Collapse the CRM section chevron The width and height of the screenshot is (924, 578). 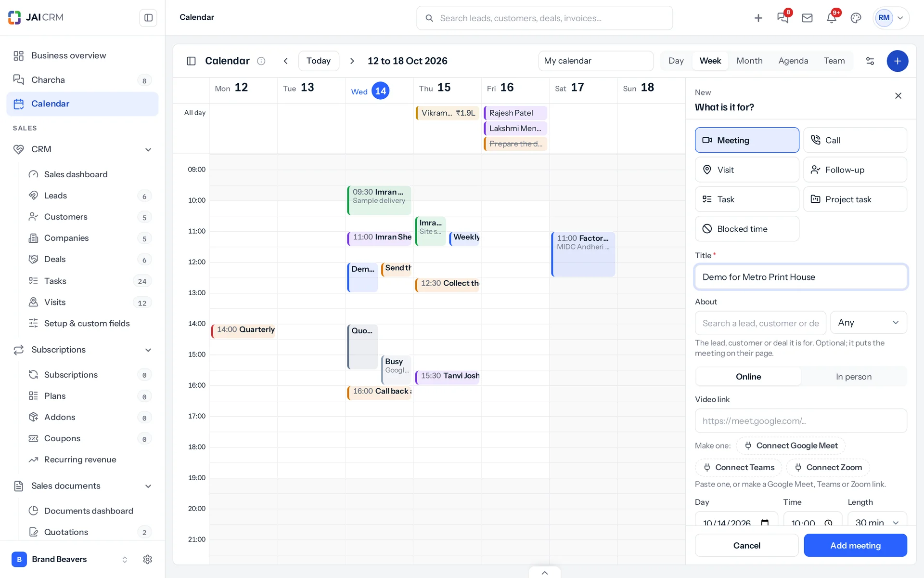pyautogui.click(x=148, y=149)
